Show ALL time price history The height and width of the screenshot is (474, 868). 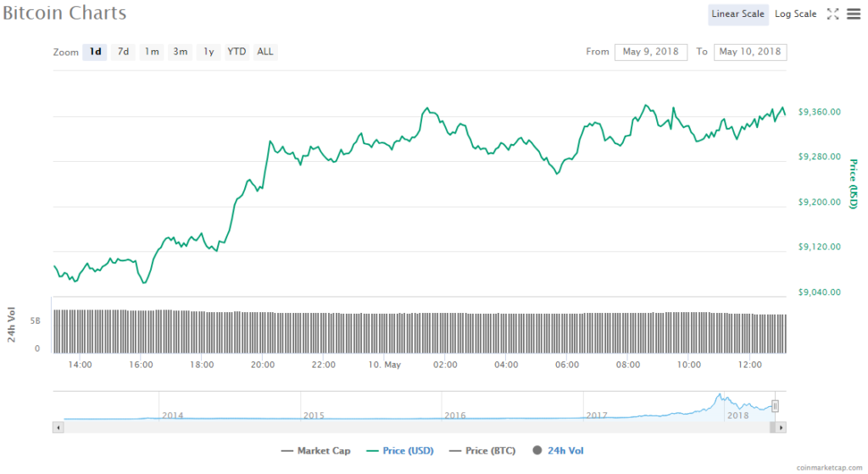pos(265,52)
